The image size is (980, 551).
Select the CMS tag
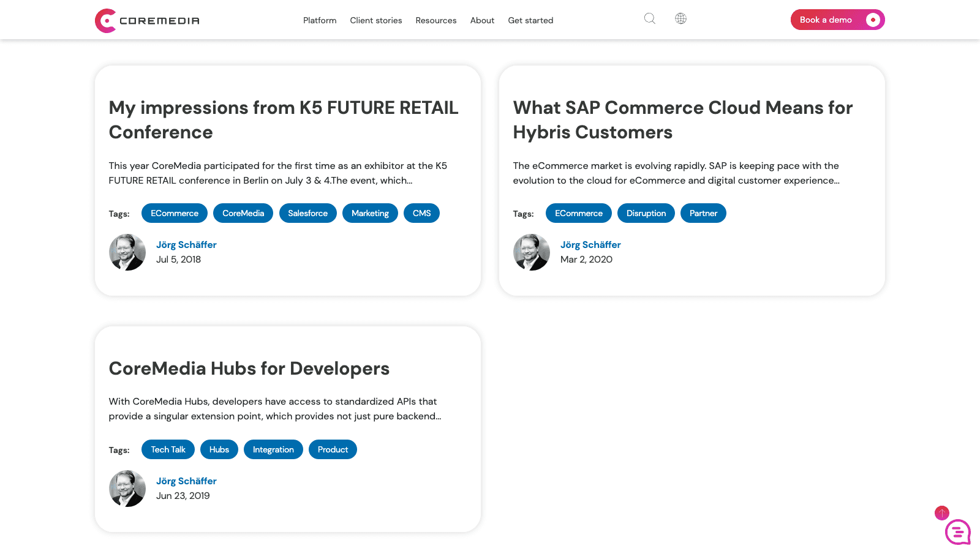point(421,213)
